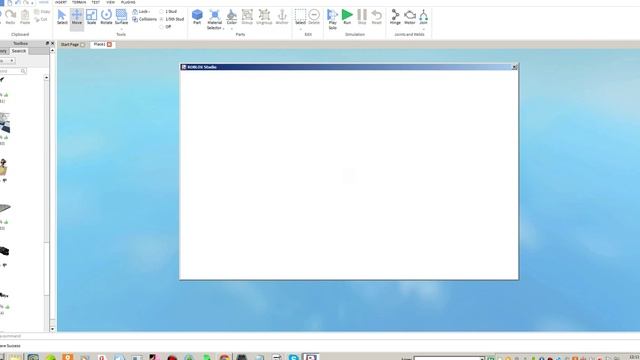This screenshot has height=360, width=640.
Task: Click Cut in the Clipboard group
Action: 41,19
